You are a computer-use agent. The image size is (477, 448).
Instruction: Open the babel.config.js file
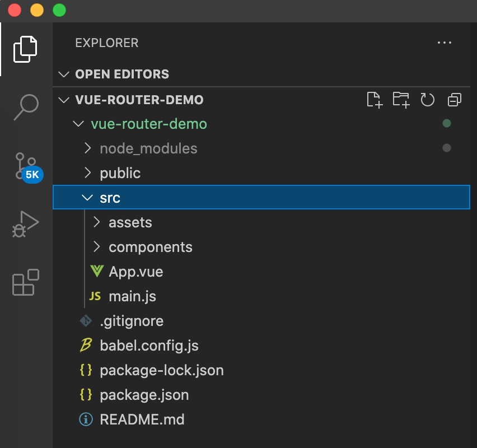(261, 346)
